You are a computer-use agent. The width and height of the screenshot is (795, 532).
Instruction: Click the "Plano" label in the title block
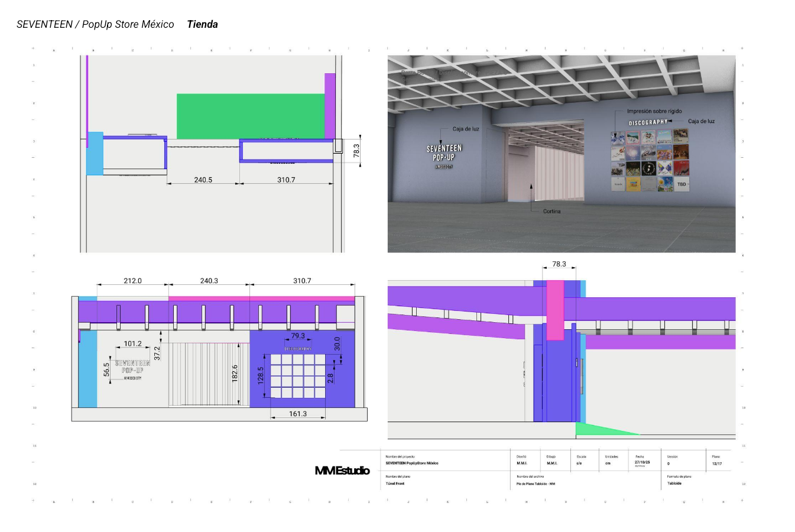tap(716, 456)
